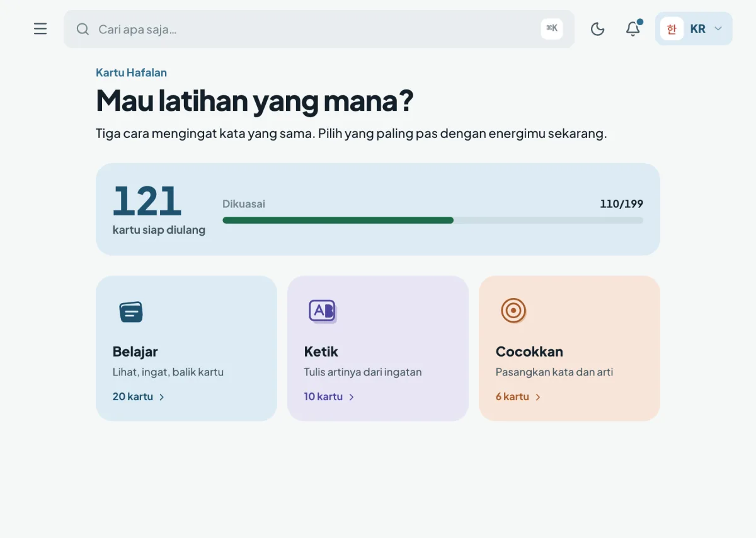Open the hamburger navigation menu

pos(40,29)
